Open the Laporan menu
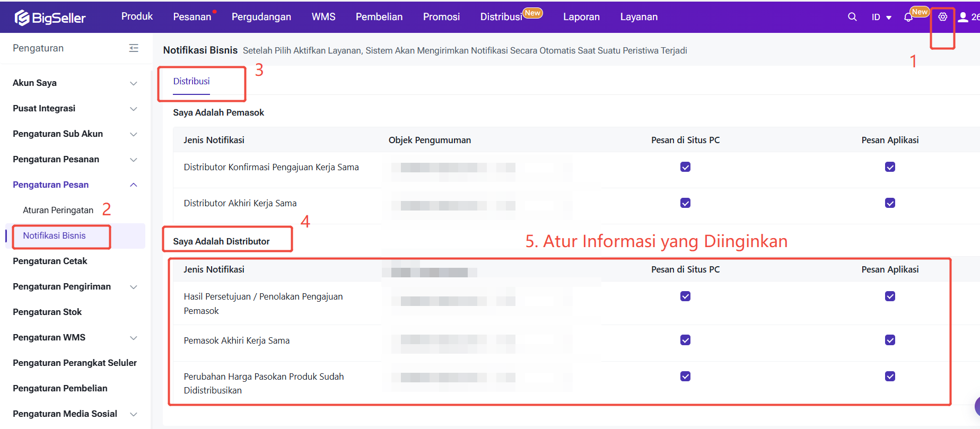This screenshot has height=429, width=980. (x=581, y=17)
